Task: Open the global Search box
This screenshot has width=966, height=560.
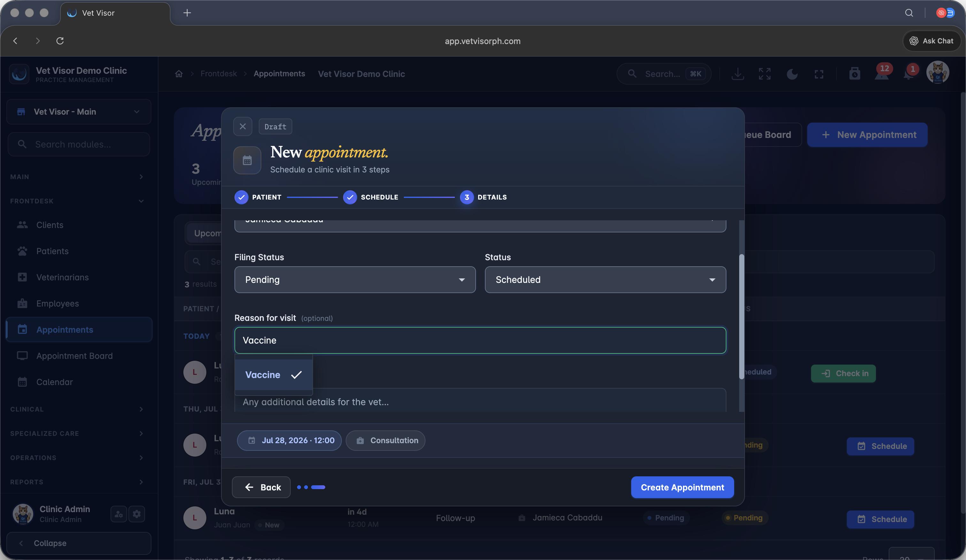Action: pyautogui.click(x=664, y=74)
